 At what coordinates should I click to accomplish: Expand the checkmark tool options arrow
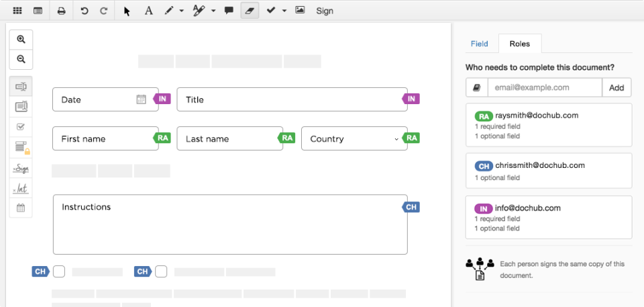(284, 11)
